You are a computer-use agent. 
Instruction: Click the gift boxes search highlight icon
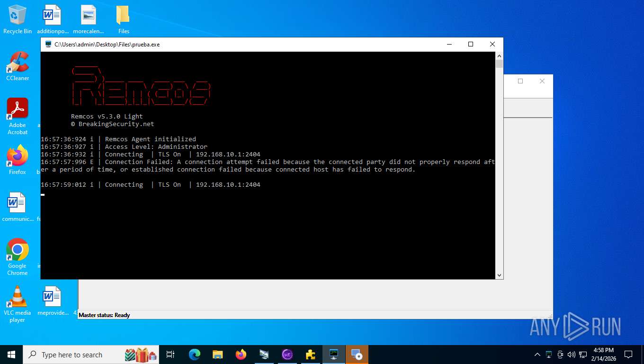[x=141, y=355]
